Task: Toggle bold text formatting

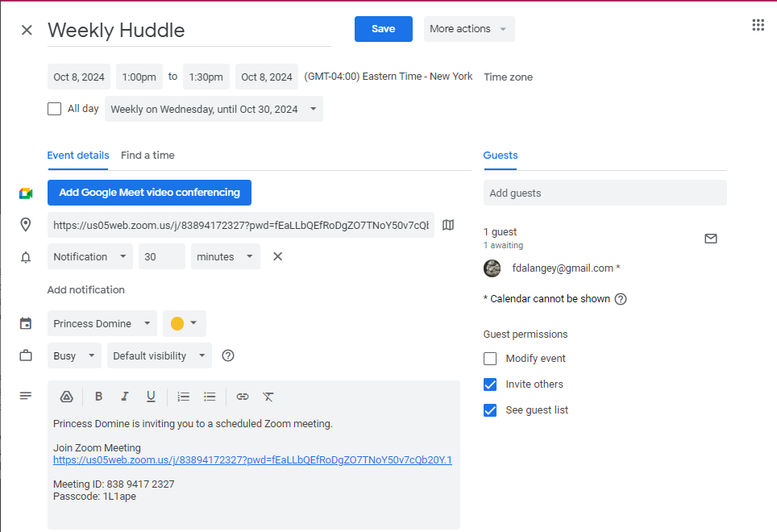Action: (x=98, y=397)
